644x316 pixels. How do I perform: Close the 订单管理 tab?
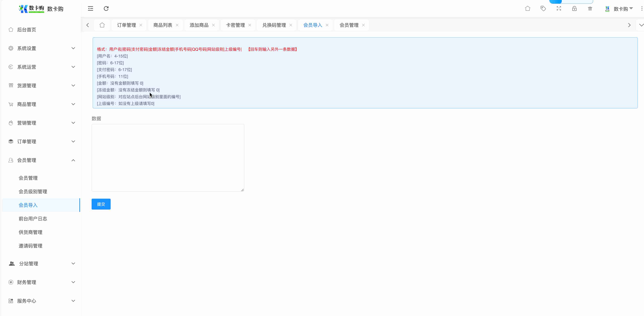click(141, 25)
